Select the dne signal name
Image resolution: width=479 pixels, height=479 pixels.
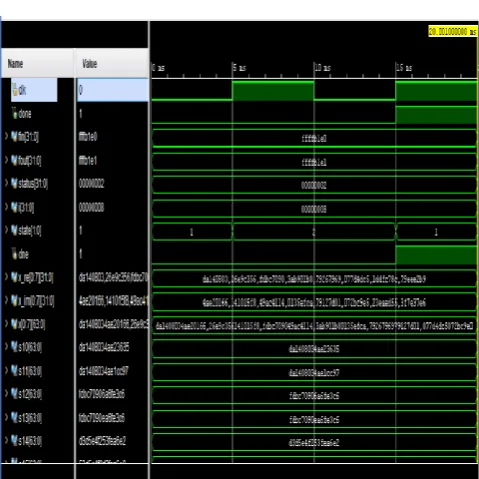coord(23,254)
